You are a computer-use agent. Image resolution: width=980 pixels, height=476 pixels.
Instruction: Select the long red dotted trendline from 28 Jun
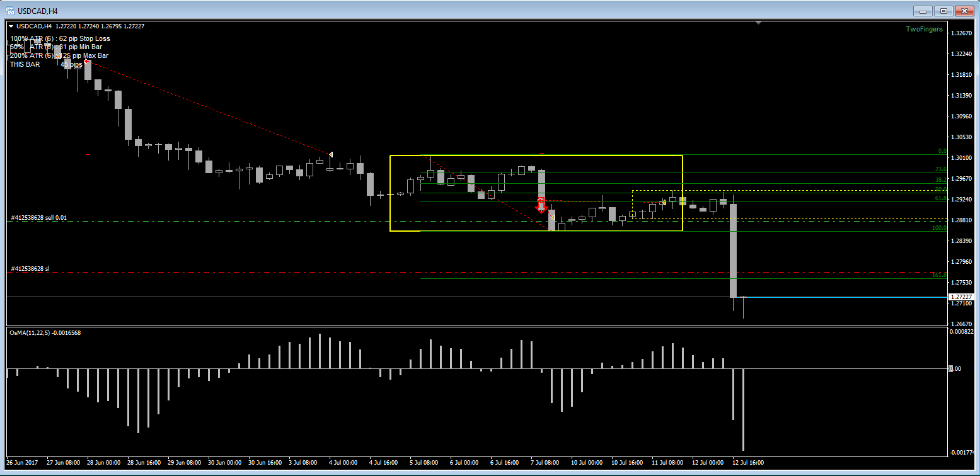pyautogui.click(x=208, y=107)
